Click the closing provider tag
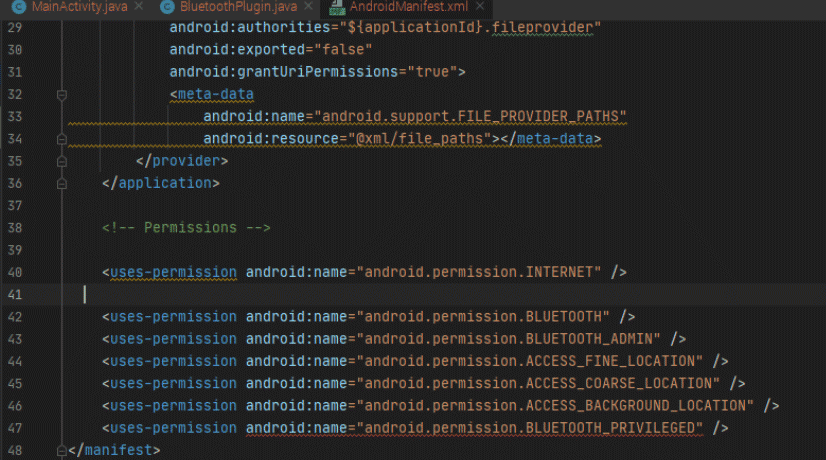This screenshot has height=460, width=826. coord(182,161)
